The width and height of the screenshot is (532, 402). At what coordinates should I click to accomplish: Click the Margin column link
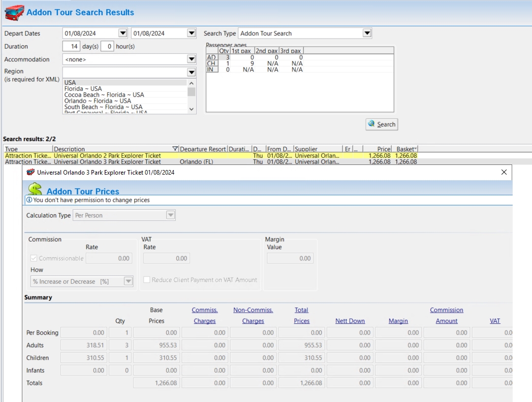pos(398,321)
